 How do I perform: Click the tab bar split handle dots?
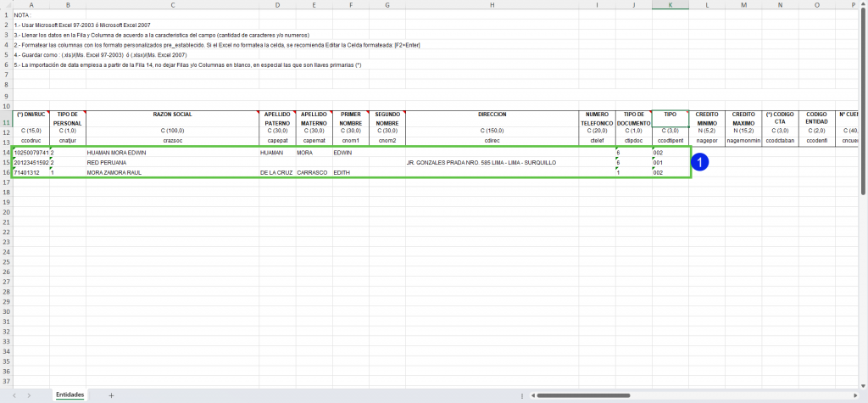(522, 395)
